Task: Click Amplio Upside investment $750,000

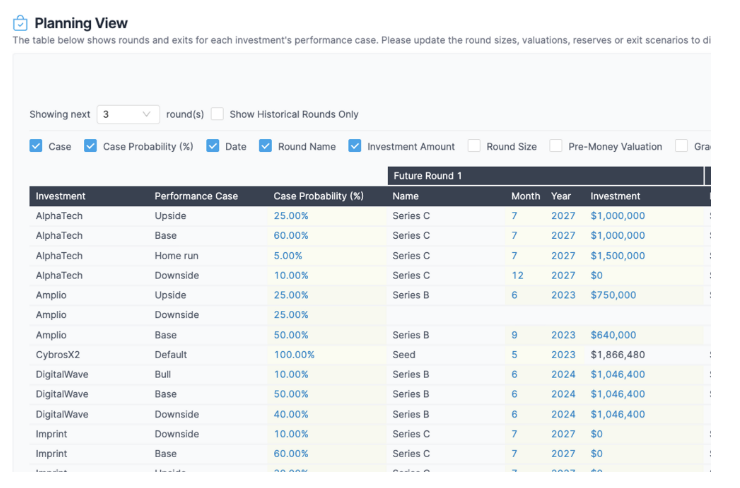Action: (x=613, y=295)
